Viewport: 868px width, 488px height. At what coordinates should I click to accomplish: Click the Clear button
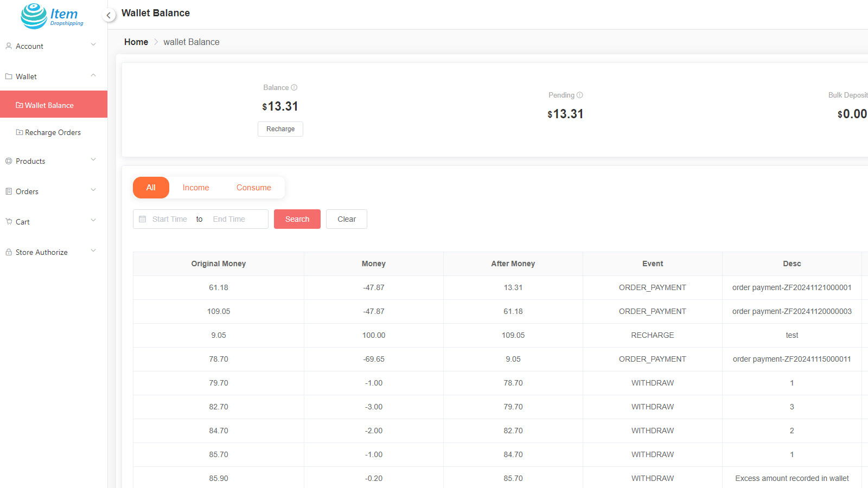point(347,219)
